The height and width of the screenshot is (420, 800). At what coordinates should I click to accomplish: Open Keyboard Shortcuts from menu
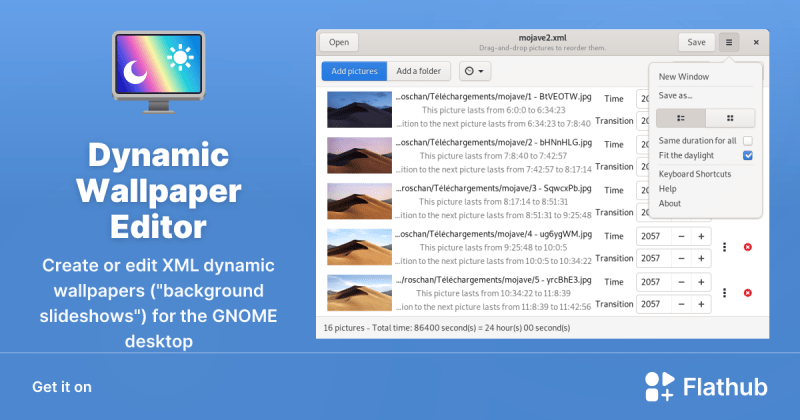(x=695, y=174)
